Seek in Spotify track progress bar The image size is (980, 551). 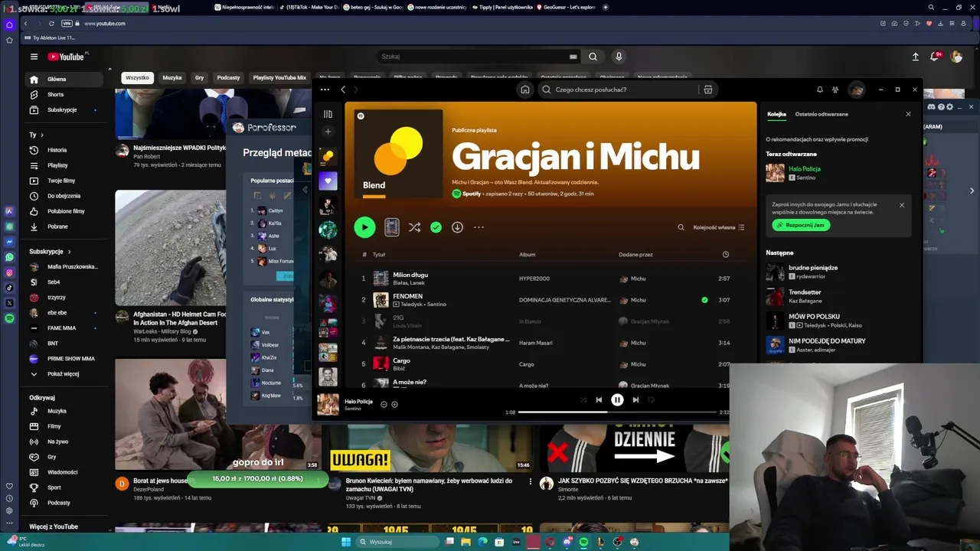[617, 412]
